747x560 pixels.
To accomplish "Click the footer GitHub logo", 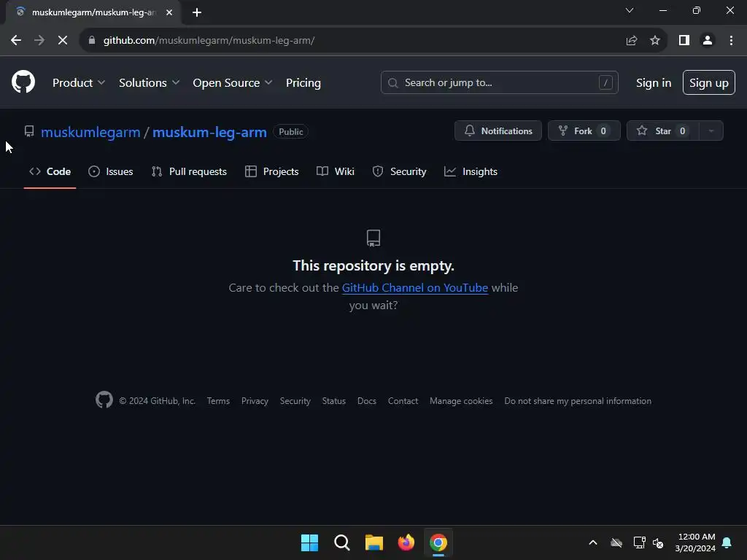I will point(104,400).
